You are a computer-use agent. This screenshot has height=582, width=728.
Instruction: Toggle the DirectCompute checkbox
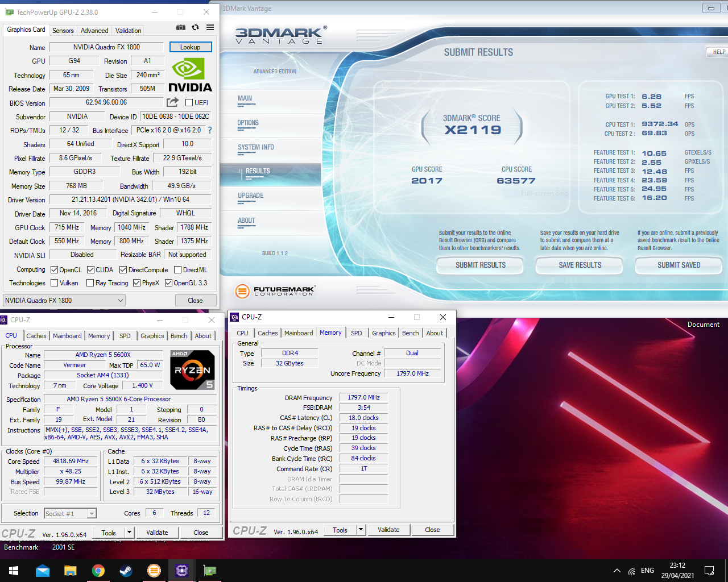[123, 270]
